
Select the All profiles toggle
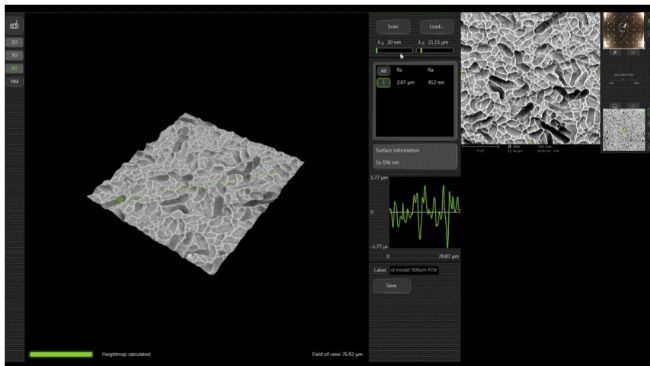pyautogui.click(x=383, y=71)
